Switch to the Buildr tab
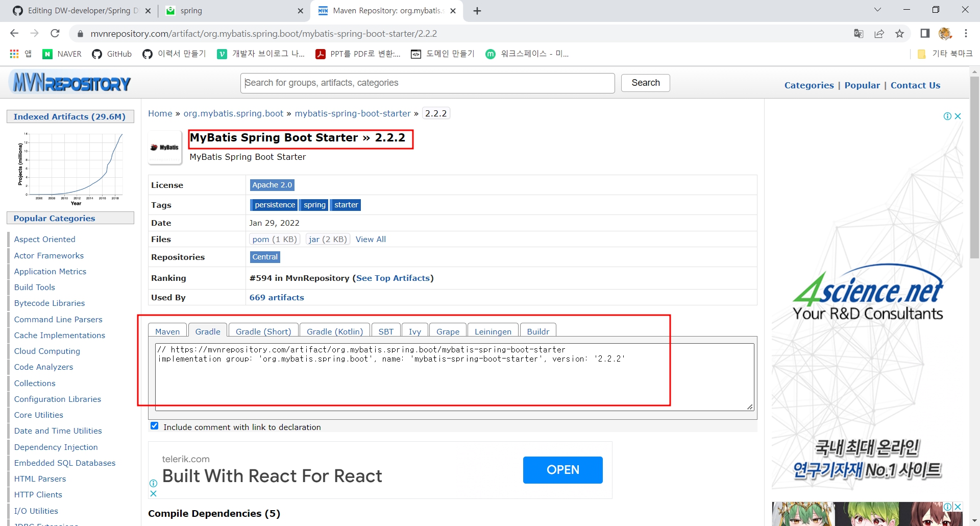The image size is (980, 526). point(538,331)
